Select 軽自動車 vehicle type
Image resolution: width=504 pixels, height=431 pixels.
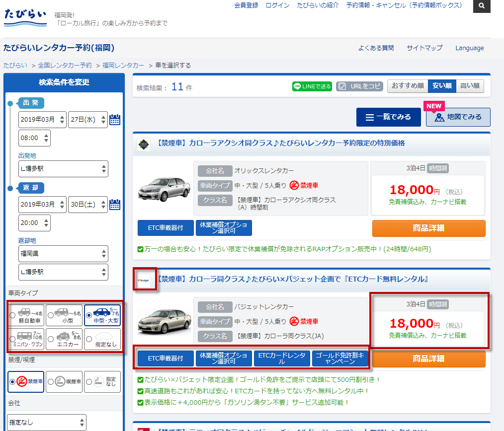(x=26, y=316)
